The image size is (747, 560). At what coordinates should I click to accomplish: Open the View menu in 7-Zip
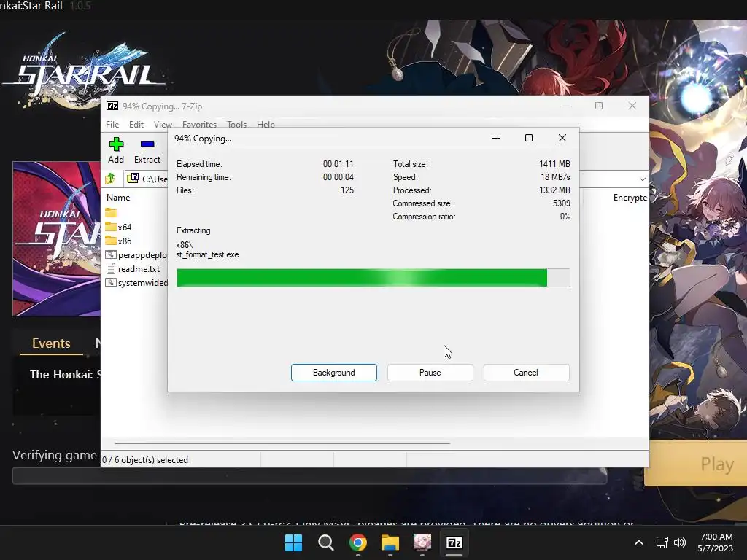tap(163, 124)
